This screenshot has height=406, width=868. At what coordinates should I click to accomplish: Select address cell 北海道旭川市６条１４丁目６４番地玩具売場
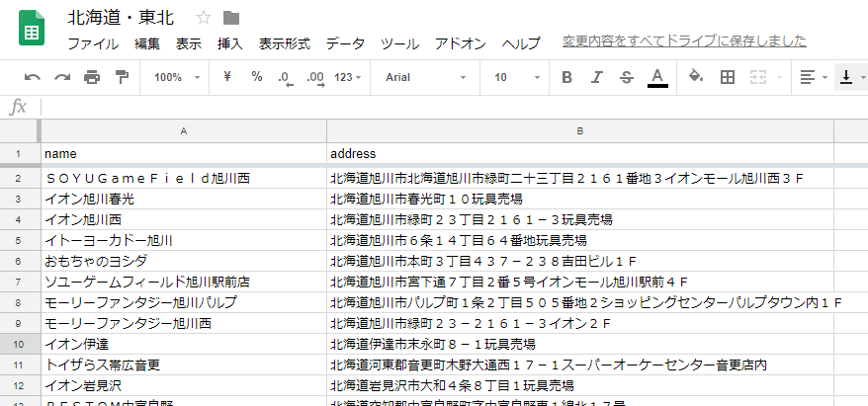[x=580, y=241]
